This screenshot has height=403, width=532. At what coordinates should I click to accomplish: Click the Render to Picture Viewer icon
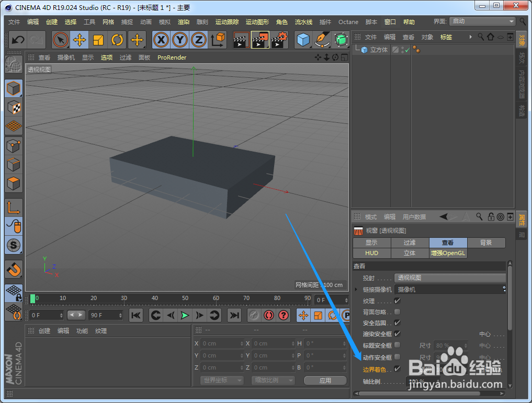click(x=260, y=40)
